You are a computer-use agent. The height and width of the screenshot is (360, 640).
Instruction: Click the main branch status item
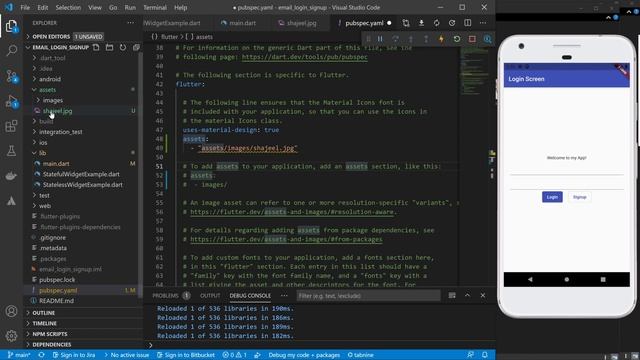click(19, 355)
